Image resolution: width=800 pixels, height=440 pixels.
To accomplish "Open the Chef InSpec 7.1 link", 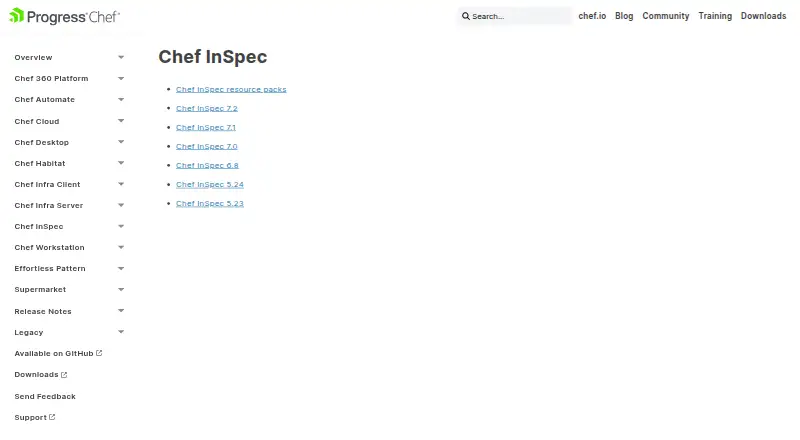I will pyautogui.click(x=206, y=127).
